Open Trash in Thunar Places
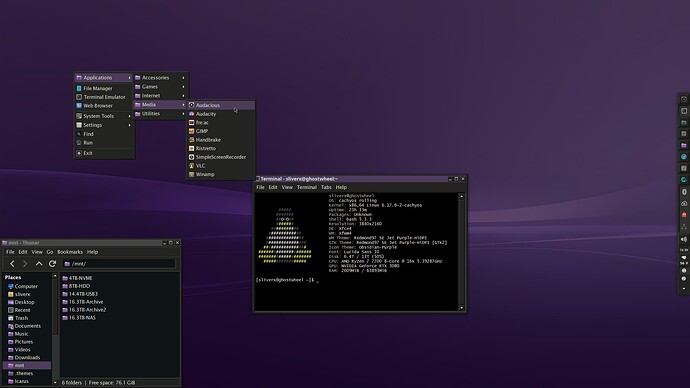Viewport: 690px width, 388px height. point(26,318)
